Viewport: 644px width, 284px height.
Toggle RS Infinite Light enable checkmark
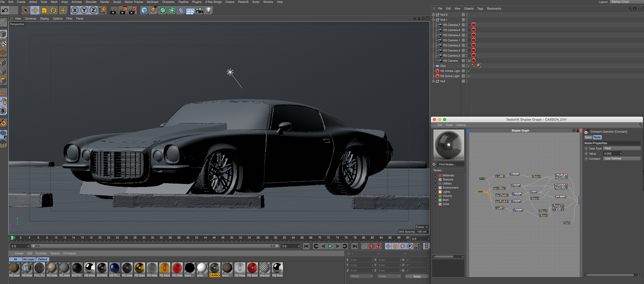coord(469,71)
